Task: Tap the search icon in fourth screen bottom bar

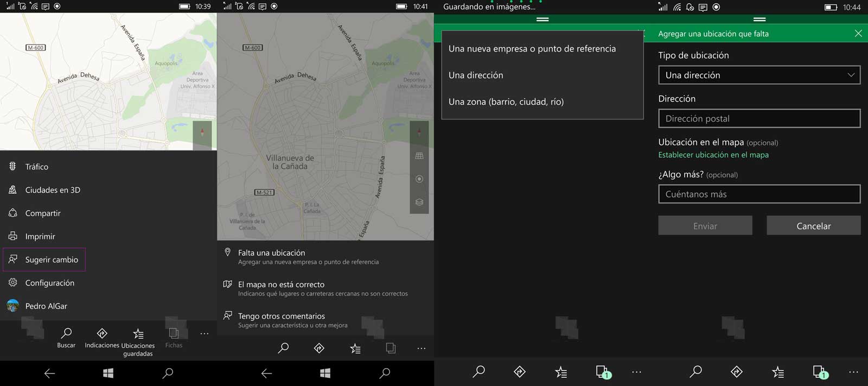Action: [696, 372]
